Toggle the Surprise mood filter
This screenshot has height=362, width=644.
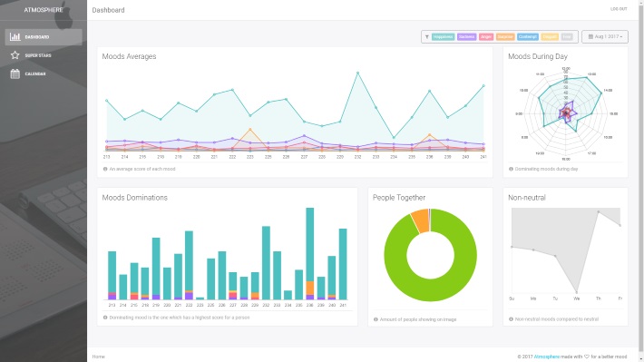504,37
